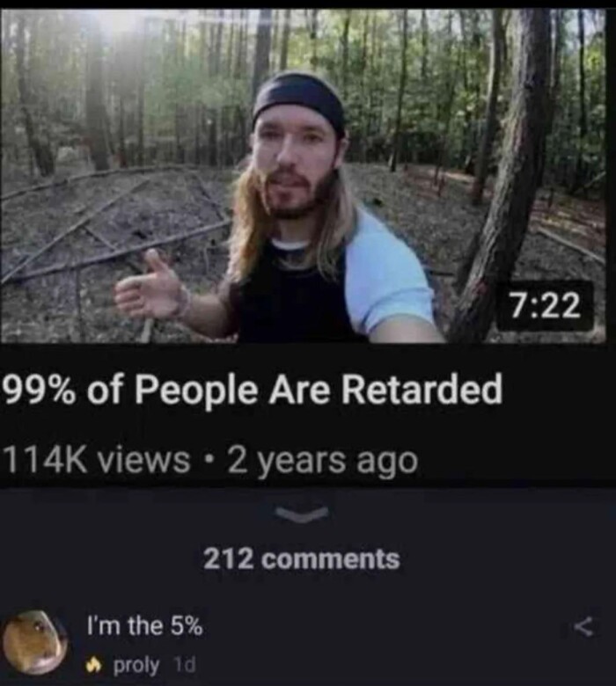Share the comment using the share icon
The image size is (616, 686).
[x=585, y=627]
